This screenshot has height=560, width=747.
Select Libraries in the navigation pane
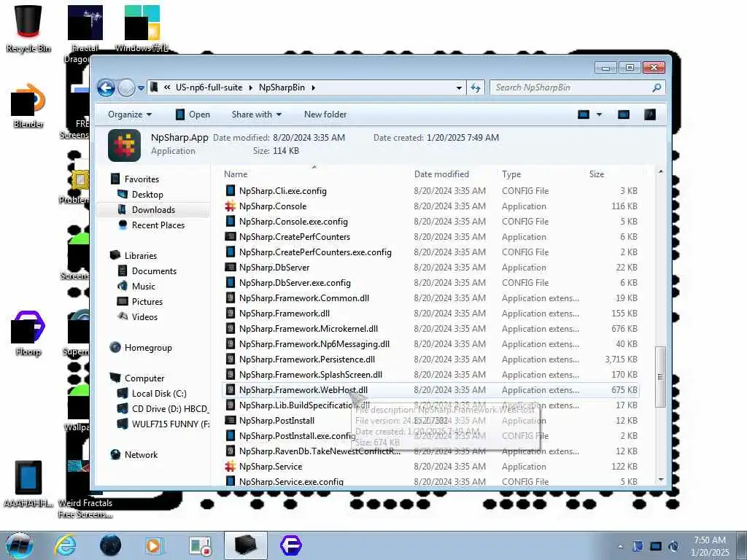(x=140, y=256)
